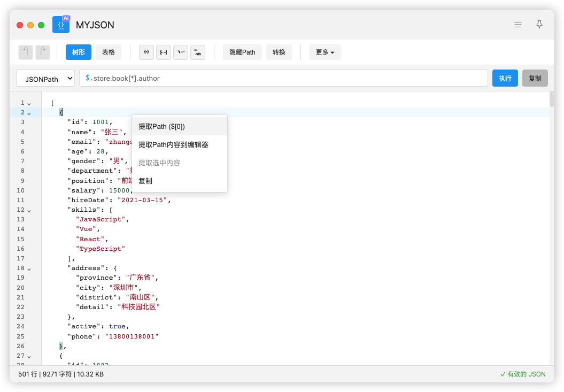Open the JSONPath query type dropdown
Screen dimensions: 564x392
pyautogui.click(x=45, y=79)
